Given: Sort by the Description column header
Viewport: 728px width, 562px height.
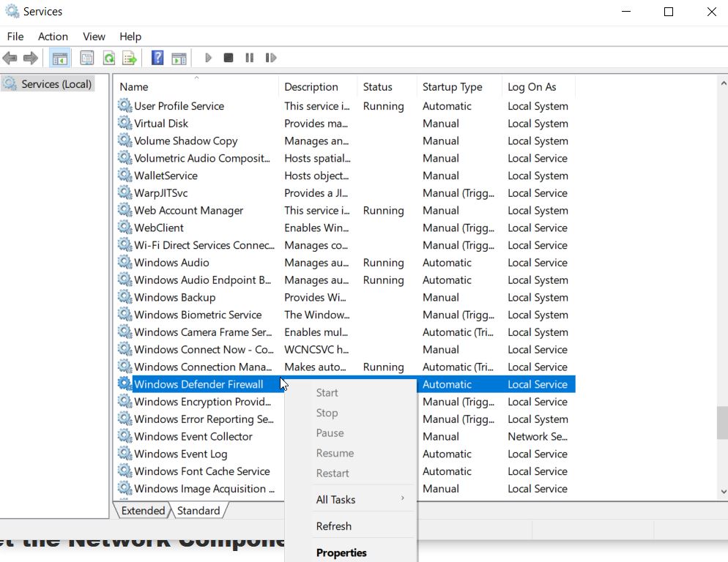Looking at the screenshot, I should click(318, 87).
